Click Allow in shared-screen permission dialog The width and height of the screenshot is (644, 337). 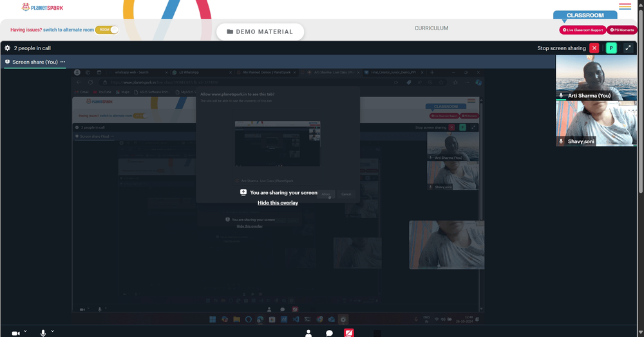coord(326,194)
